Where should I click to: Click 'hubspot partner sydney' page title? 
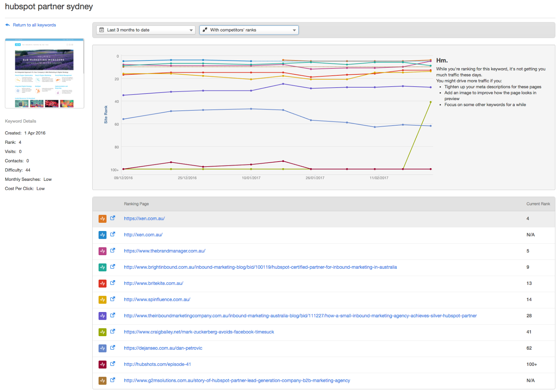tap(49, 7)
